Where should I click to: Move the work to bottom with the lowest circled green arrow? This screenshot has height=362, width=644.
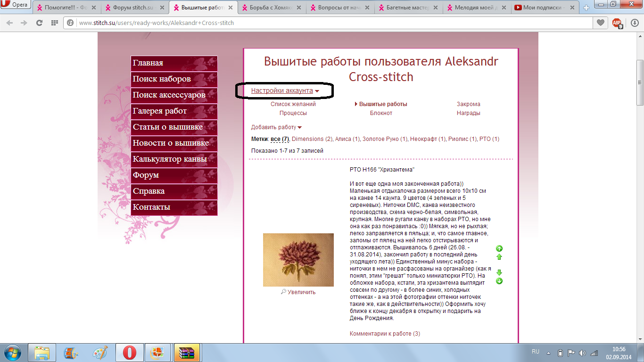coord(499,281)
